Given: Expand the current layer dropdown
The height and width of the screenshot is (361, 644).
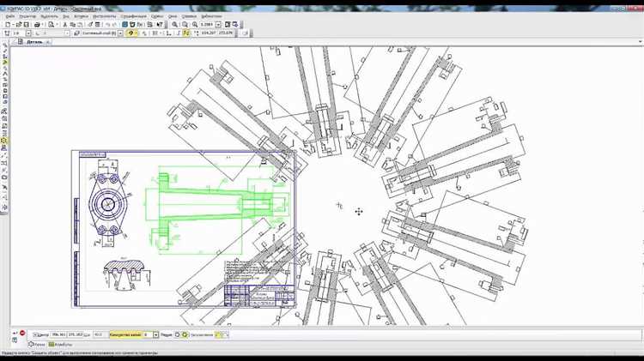Looking at the screenshot, I should pyautogui.click(x=120, y=33).
